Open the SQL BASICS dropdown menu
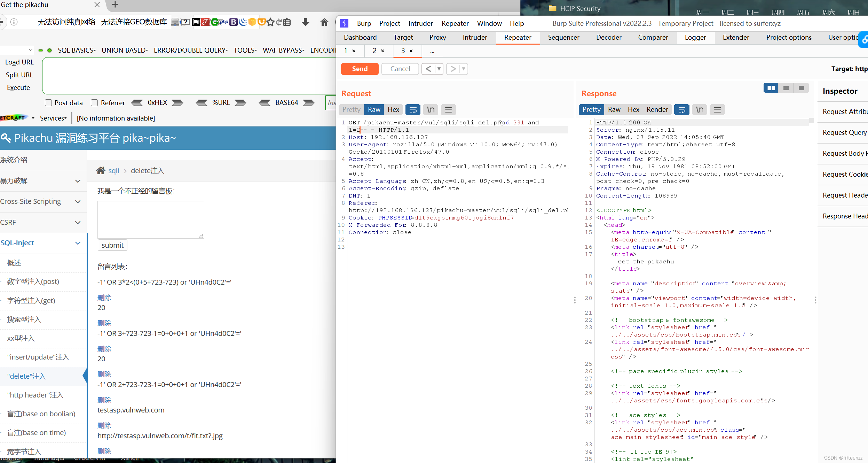The image size is (868, 463). point(77,50)
